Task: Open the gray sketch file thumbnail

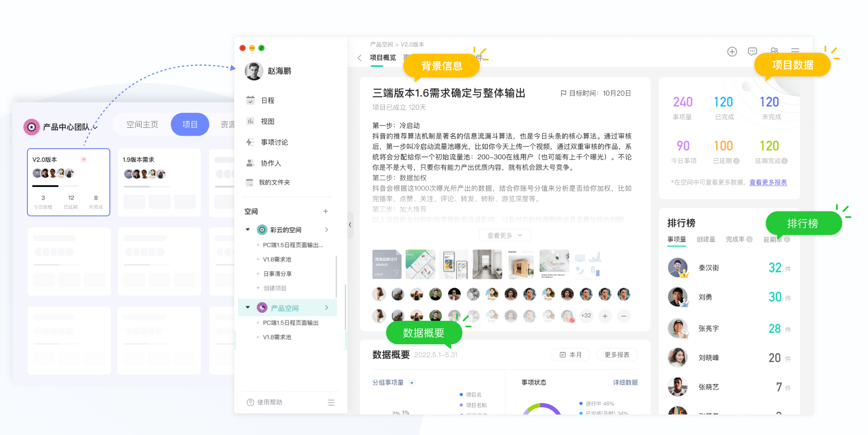Action: pos(387,264)
